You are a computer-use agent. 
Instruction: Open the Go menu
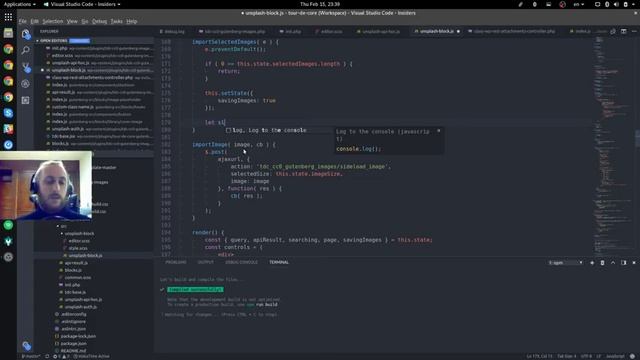tap(84, 21)
